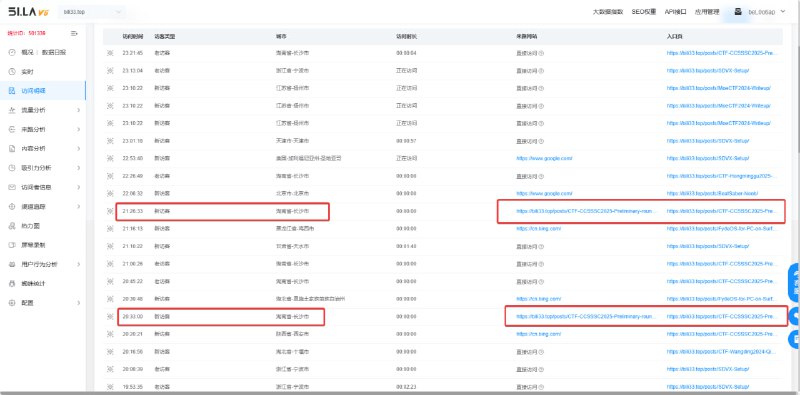Collapse the sidebar using the menu-fold icon
Screen dimensions: 800x395
click(x=74, y=33)
